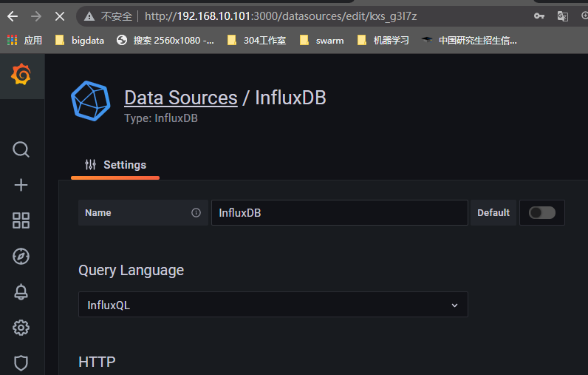Open the Search dashboards icon in sidebar
The height and width of the screenshot is (375, 588).
coord(21,149)
